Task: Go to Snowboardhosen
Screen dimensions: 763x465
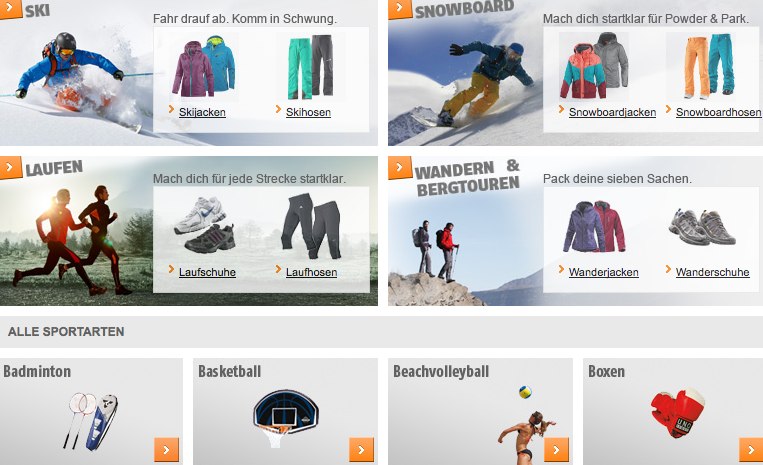Action: [x=718, y=112]
